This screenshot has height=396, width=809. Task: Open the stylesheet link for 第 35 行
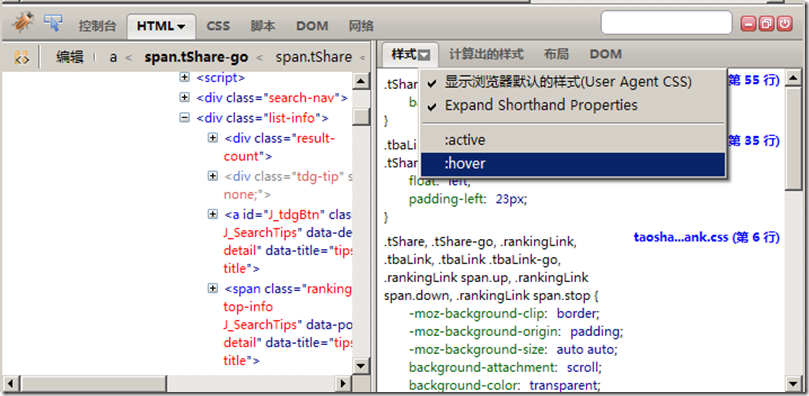[753, 140]
